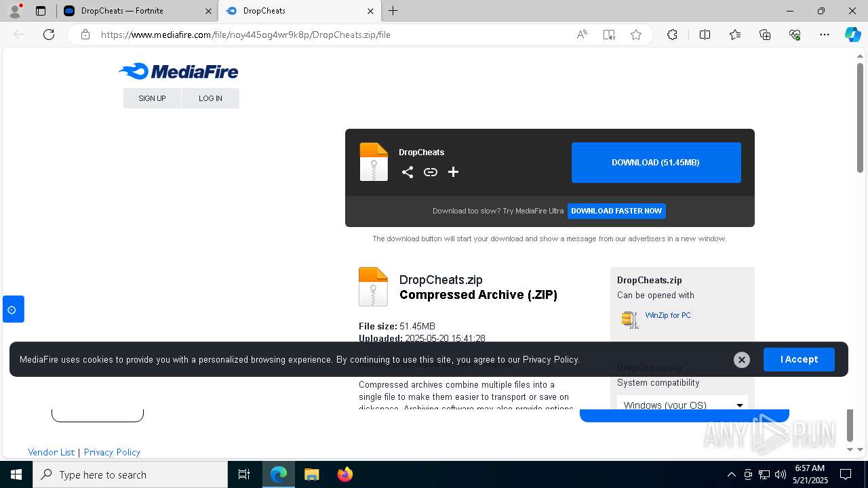Screen dimensions: 868x488
Task: Close the DropCheats MediaFire tab
Action: 371,11
